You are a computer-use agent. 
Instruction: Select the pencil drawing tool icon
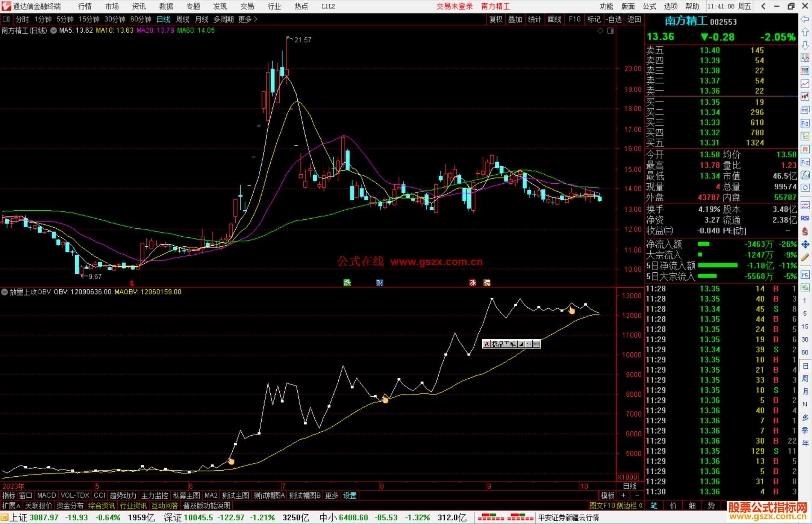point(805,257)
